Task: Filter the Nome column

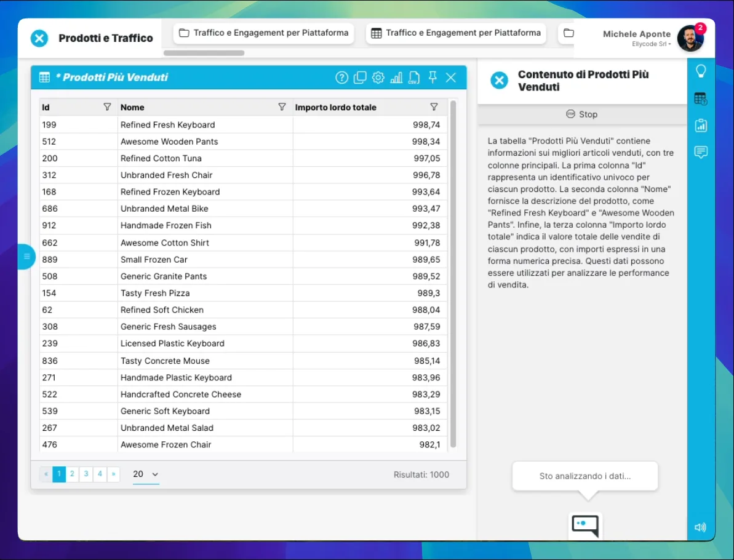Action: [x=282, y=107]
